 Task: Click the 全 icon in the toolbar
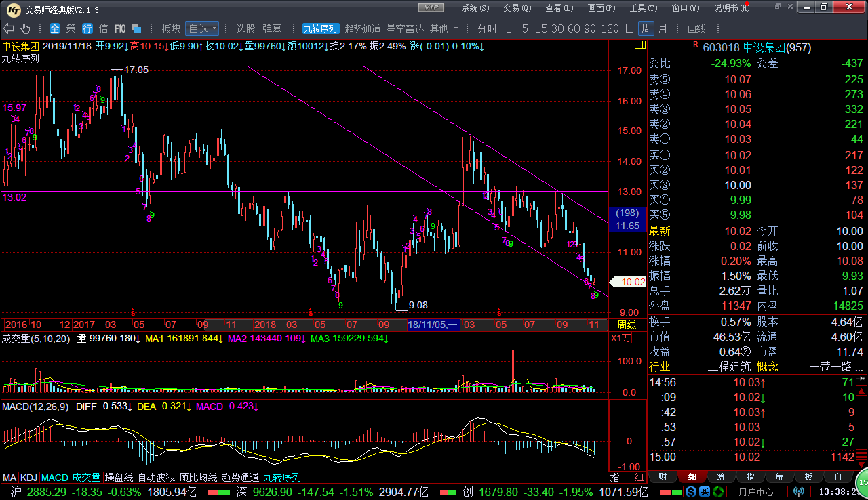point(55,28)
